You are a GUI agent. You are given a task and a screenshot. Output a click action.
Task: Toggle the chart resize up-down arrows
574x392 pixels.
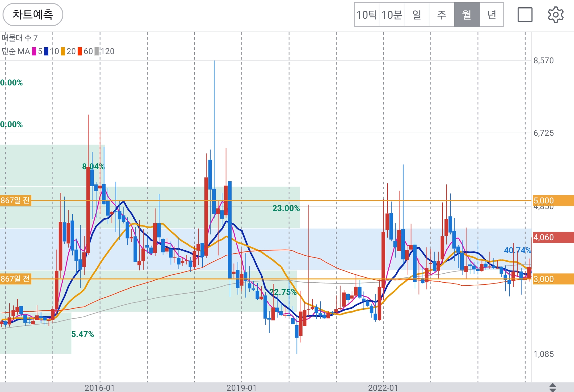coord(552,387)
